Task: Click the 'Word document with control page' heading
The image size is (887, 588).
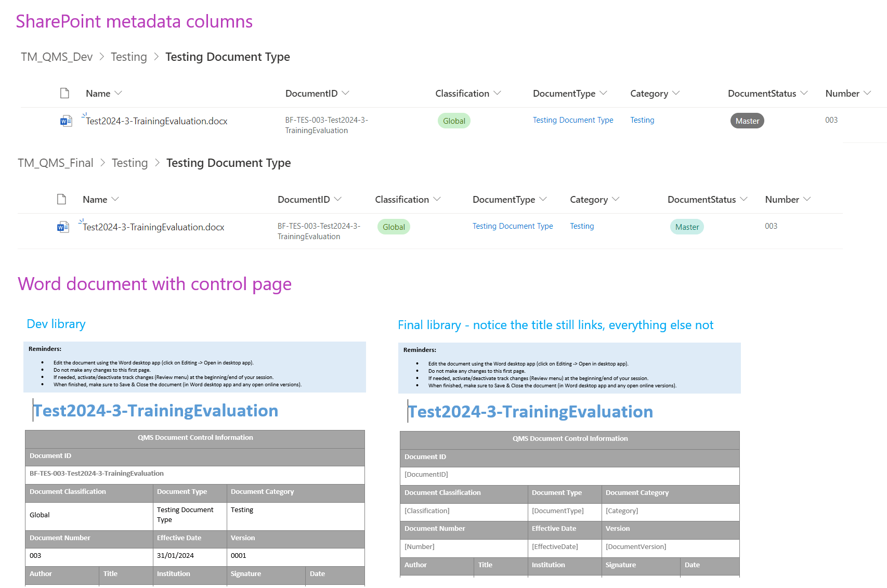Action: coord(154,284)
